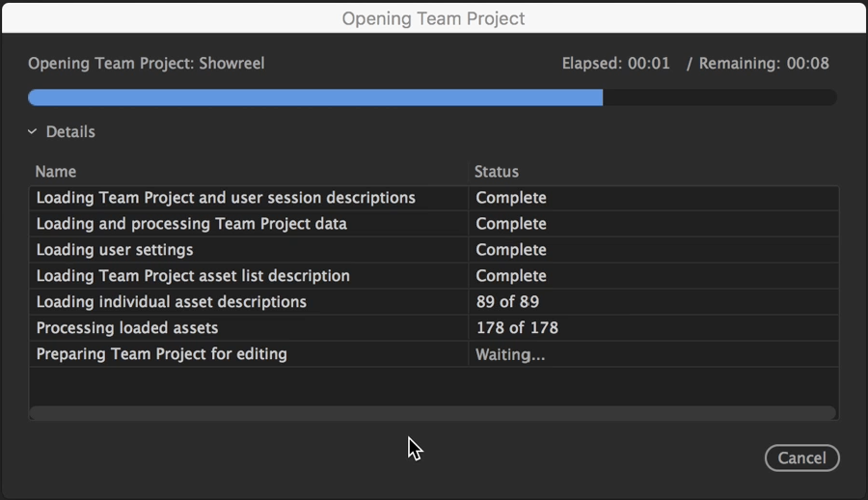
Task: Click the Status column header
Action: tap(497, 172)
